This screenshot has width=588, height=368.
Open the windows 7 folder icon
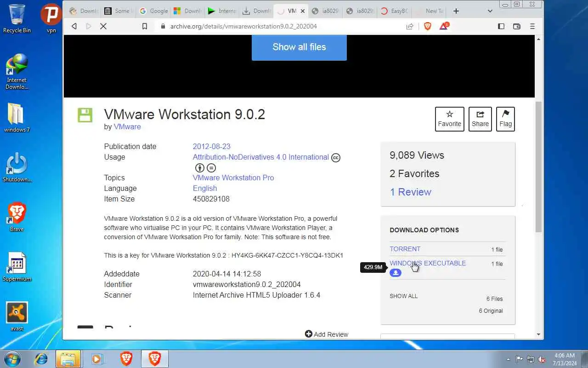(17, 117)
